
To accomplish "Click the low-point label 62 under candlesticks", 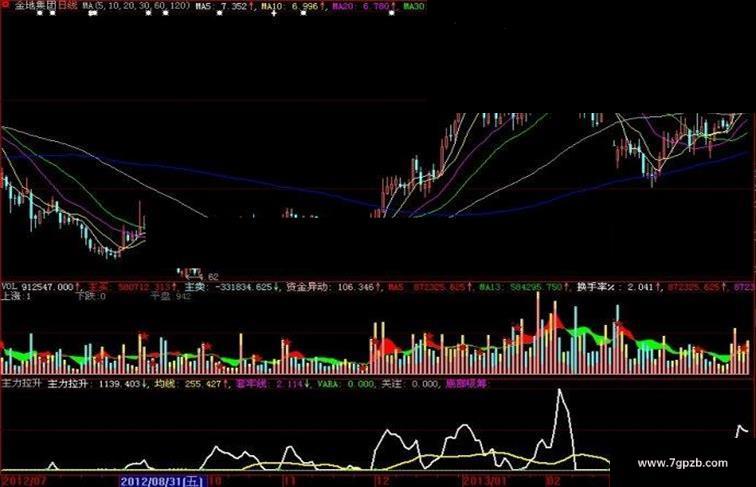I will coord(213,277).
